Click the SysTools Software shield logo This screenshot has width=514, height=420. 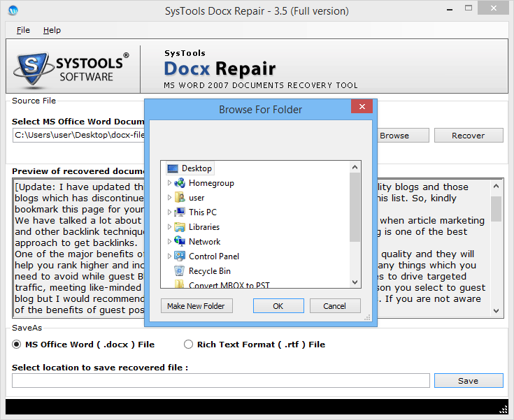point(34,69)
